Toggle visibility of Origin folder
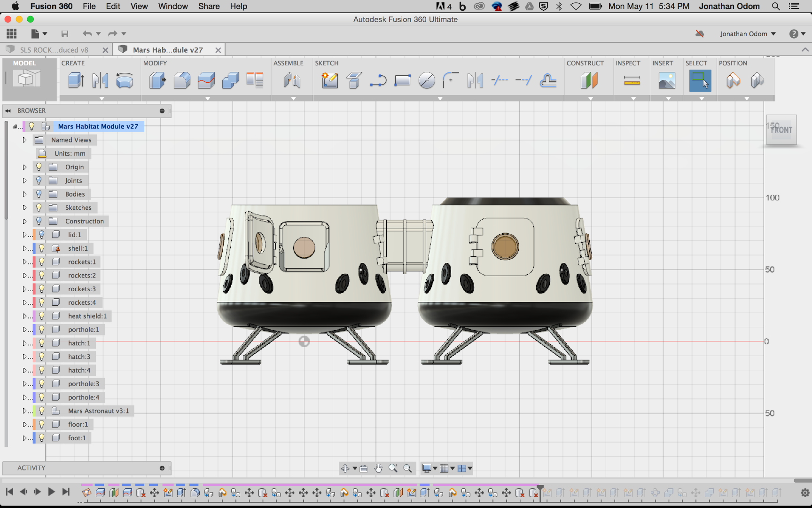This screenshot has width=812, height=508. pyautogui.click(x=39, y=167)
